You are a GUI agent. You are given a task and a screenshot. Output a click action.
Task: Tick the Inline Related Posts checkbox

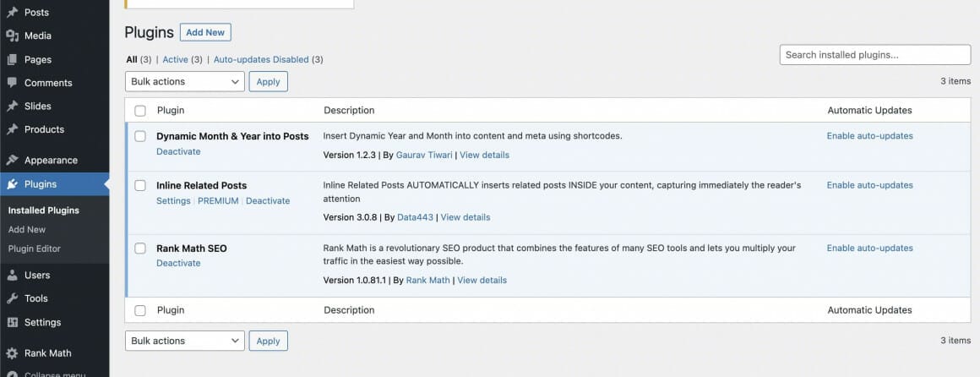click(x=140, y=186)
